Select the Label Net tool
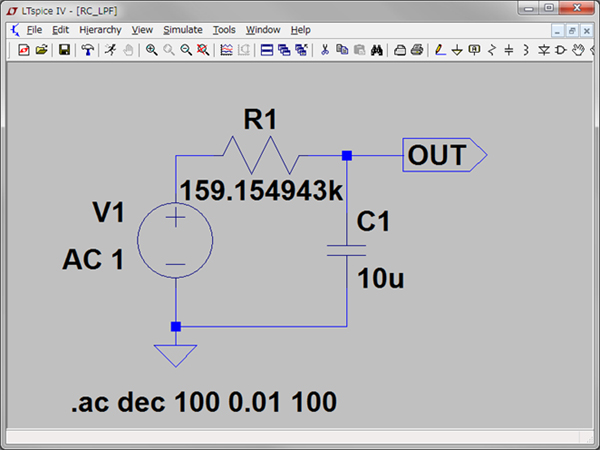 coord(474,50)
